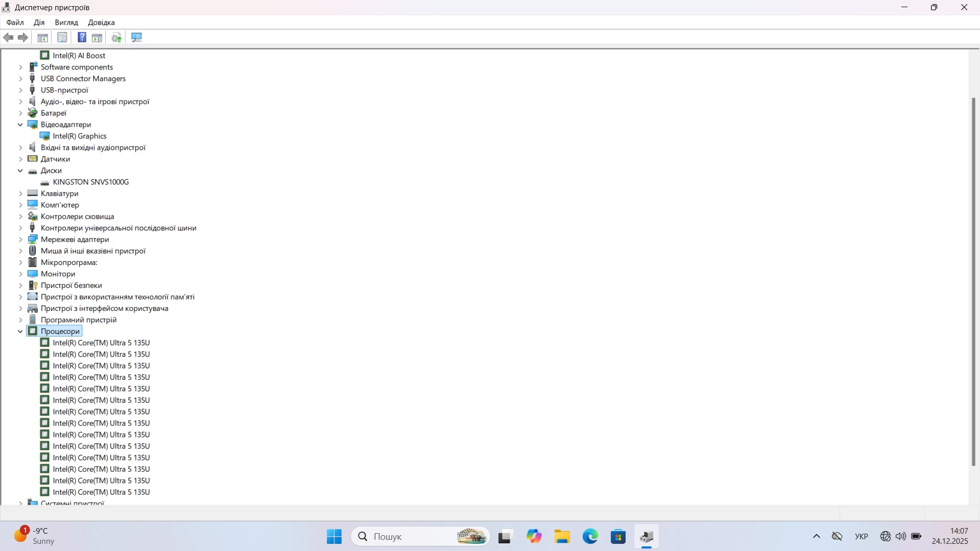Image resolution: width=980 pixels, height=551 pixels.
Task: Click the Update Driver toolbar icon
Action: coord(116,37)
